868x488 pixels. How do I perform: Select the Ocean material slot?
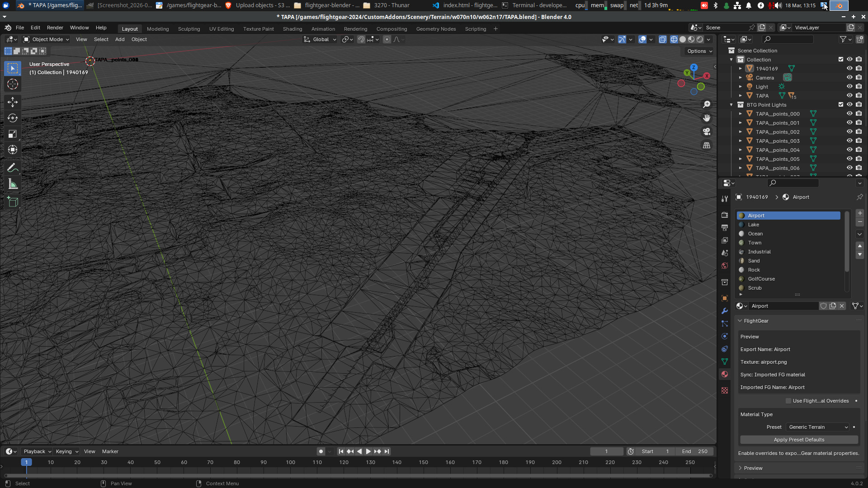[755, 234]
